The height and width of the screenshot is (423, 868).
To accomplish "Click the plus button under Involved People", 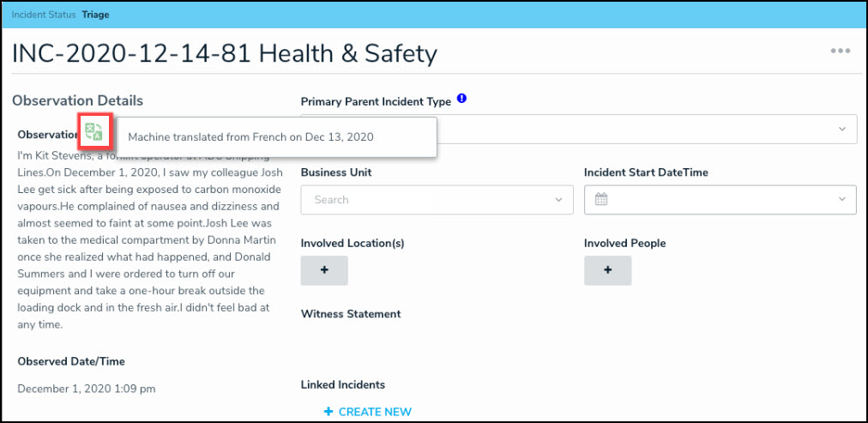I will tap(607, 270).
